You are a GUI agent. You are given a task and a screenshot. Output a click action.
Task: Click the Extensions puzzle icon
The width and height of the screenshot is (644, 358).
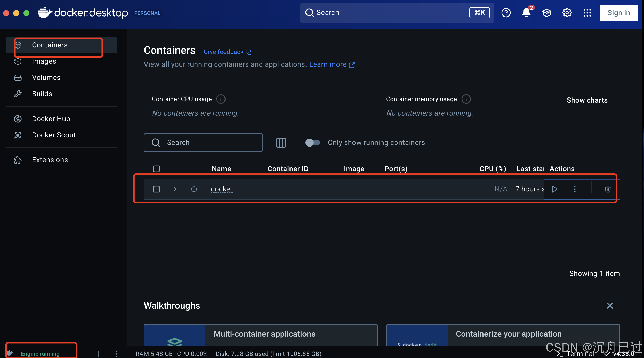coord(18,160)
